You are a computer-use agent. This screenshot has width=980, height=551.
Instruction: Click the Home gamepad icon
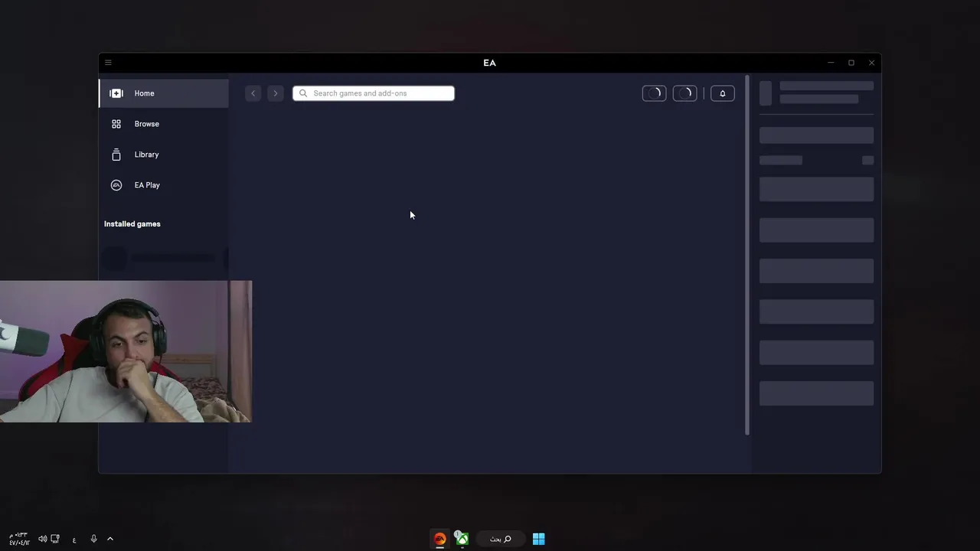pyautogui.click(x=116, y=93)
